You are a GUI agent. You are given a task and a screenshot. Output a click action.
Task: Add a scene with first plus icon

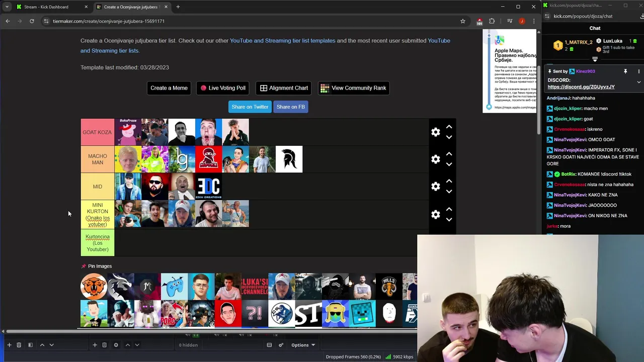point(9,345)
